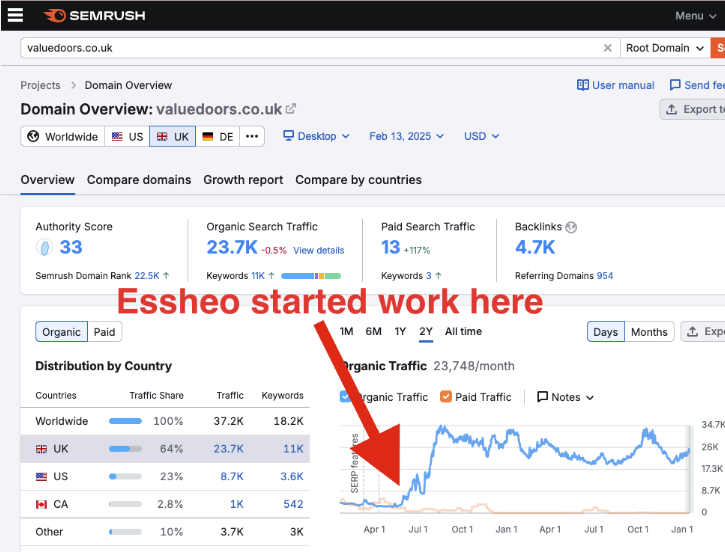The image size is (725, 552).
Task: Switch chart granularity to Months
Action: 649,332
